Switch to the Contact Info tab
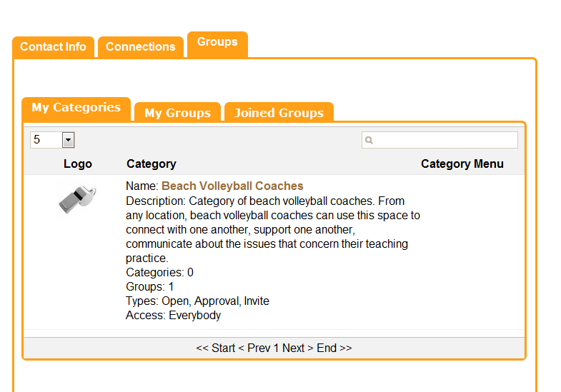The image size is (561, 392). coord(53,47)
